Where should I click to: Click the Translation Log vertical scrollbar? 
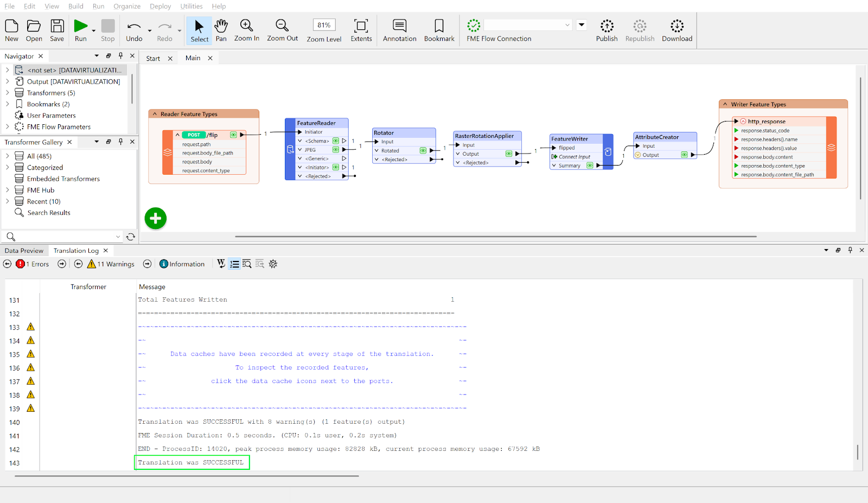point(858,453)
